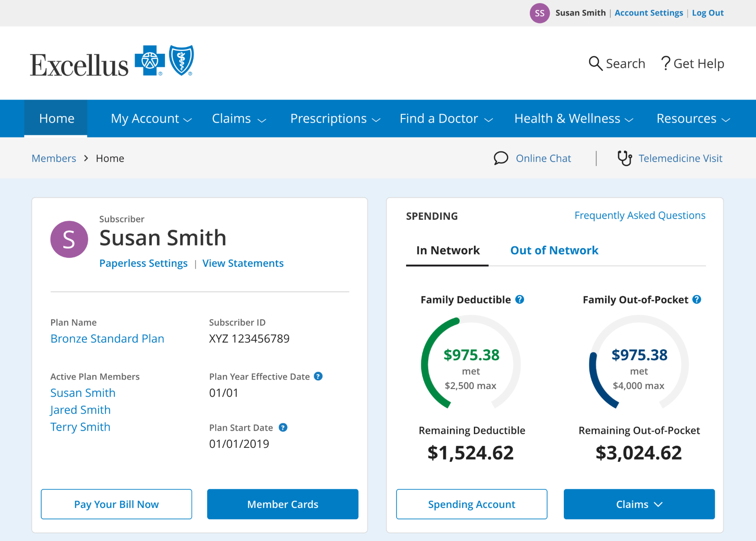The width and height of the screenshot is (756, 541).
Task: Open help tooltip for Plan Year Effective Date
Action: [x=318, y=376]
